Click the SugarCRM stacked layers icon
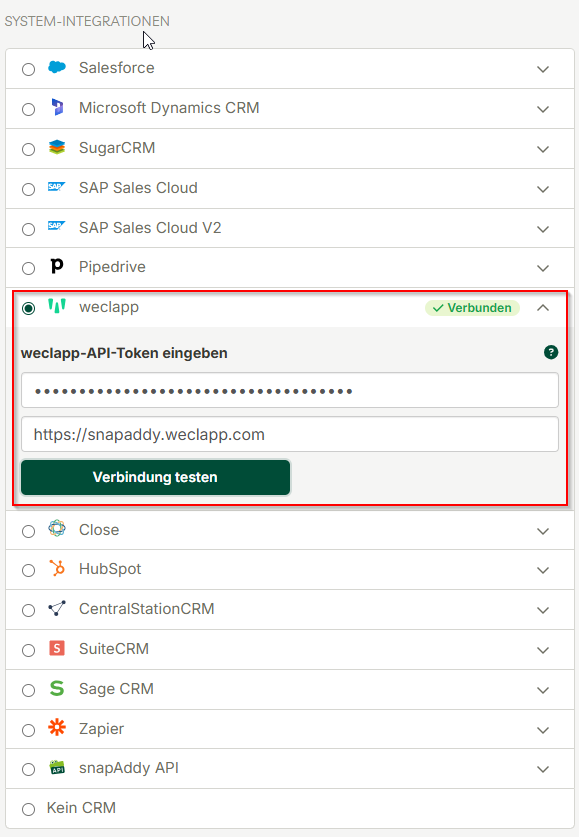The width and height of the screenshot is (579, 837). 57,147
